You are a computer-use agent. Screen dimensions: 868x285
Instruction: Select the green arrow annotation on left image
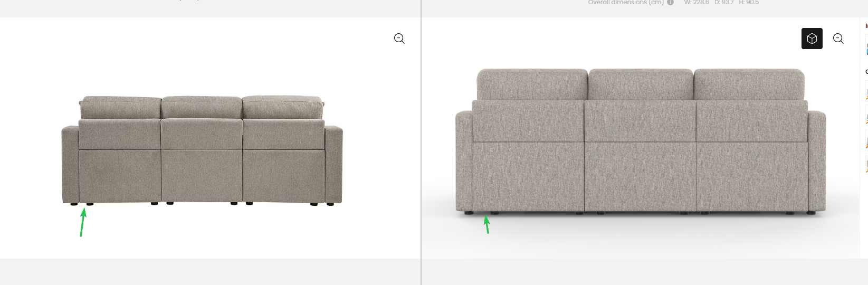82,223
